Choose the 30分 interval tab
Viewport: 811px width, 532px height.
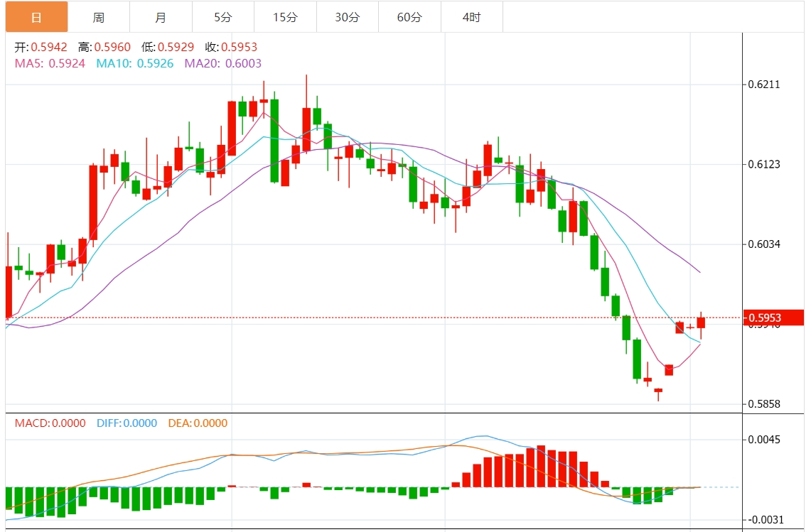(347, 17)
